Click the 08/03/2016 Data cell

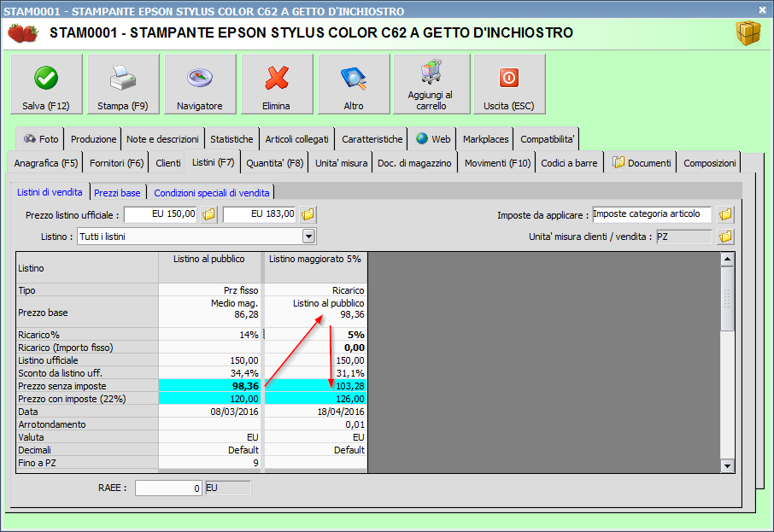tap(209, 412)
